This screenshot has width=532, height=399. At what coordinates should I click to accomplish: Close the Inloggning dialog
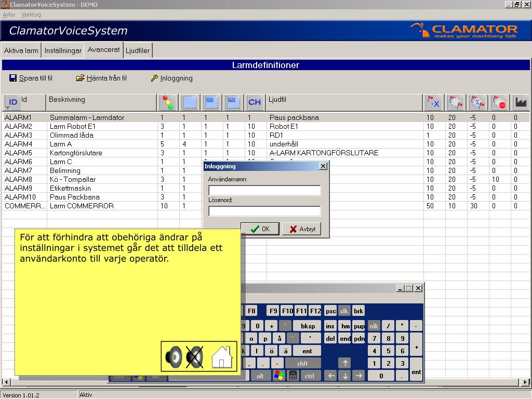[323, 166]
